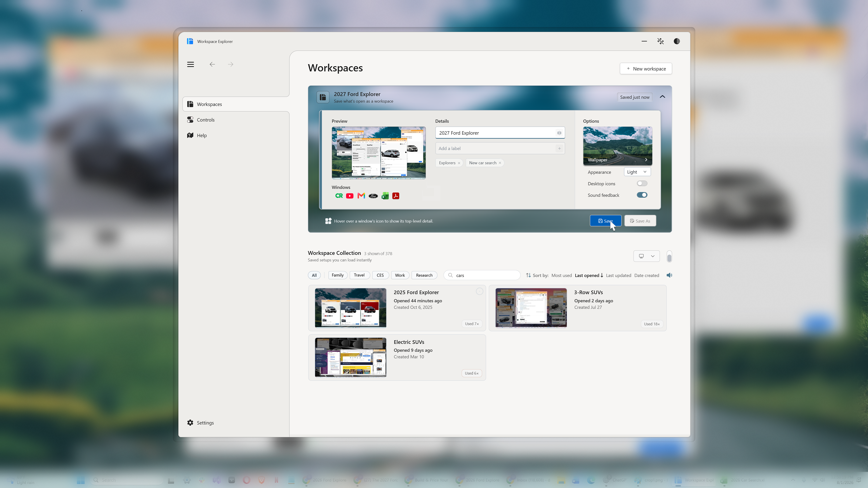
Task: Go back with the left arrow
Action: coord(212,64)
